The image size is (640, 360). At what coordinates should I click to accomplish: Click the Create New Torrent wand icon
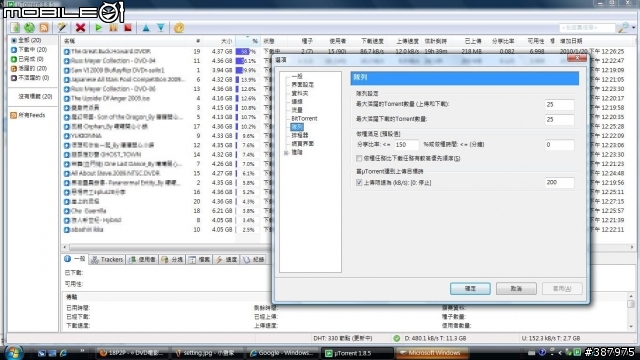point(62,28)
